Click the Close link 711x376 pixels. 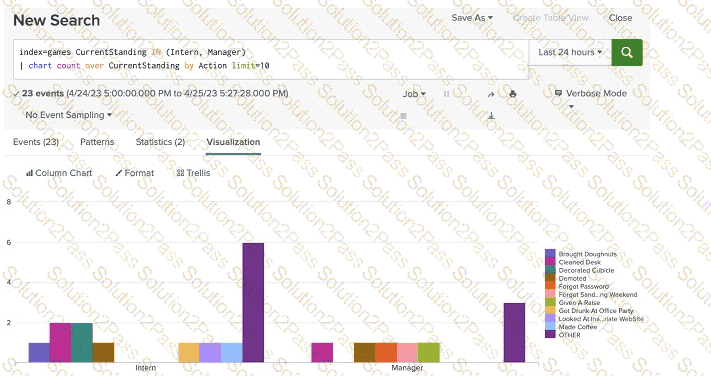pyautogui.click(x=620, y=18)
